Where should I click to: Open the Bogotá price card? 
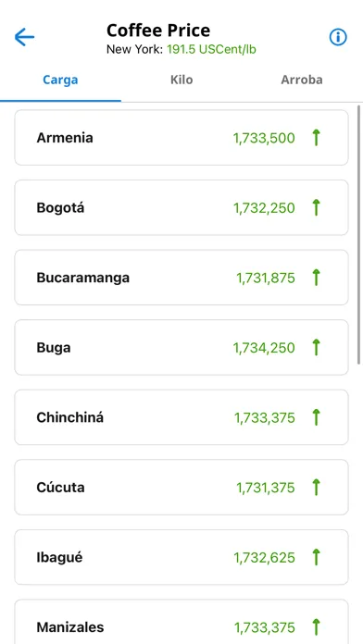coord(181,207)
